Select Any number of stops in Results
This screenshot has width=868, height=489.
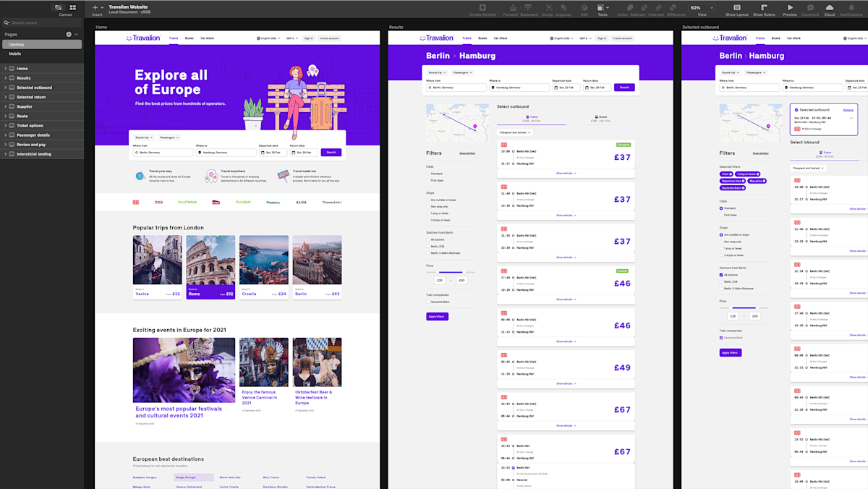coord(428,200)
